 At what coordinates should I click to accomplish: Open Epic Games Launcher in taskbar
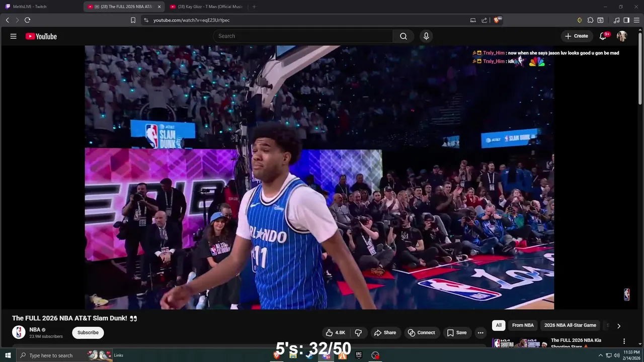(359, 355)
